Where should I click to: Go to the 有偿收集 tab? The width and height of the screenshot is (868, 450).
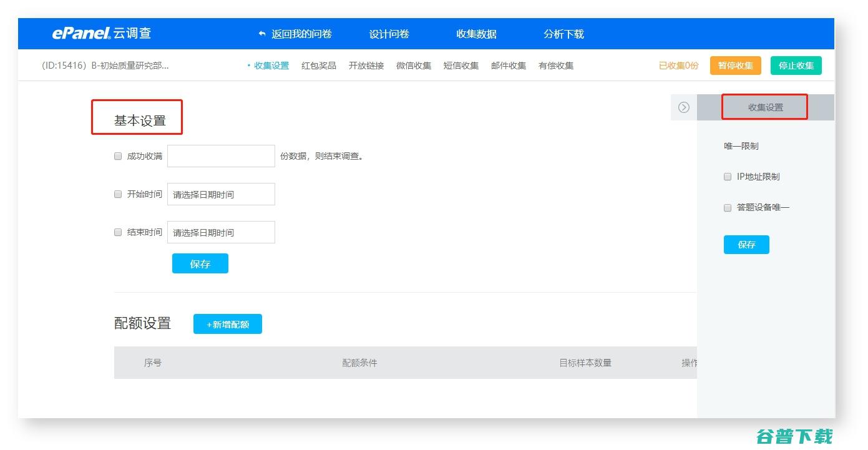coord(556,66)
